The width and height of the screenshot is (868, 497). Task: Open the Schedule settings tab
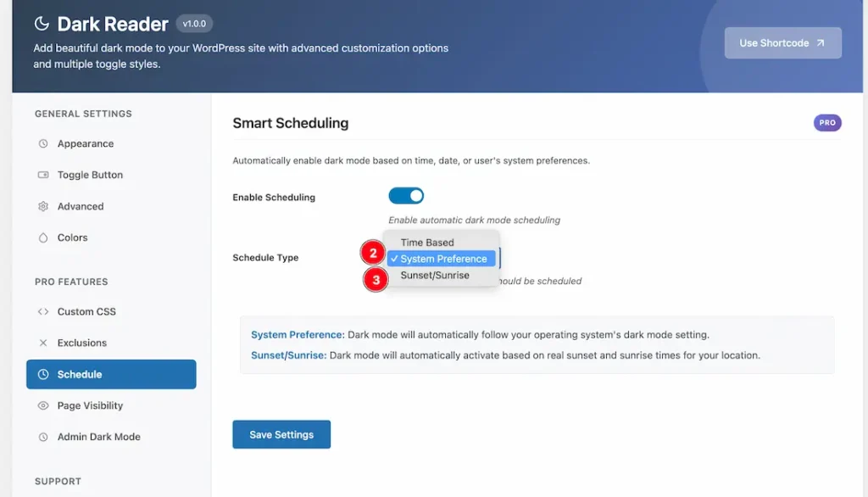pos(111,374)
